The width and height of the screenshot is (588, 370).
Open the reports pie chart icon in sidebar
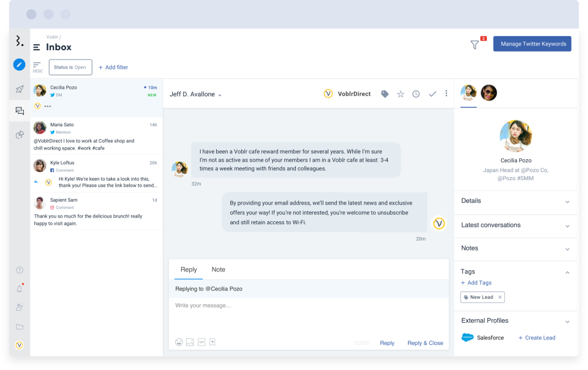(19, 134)
